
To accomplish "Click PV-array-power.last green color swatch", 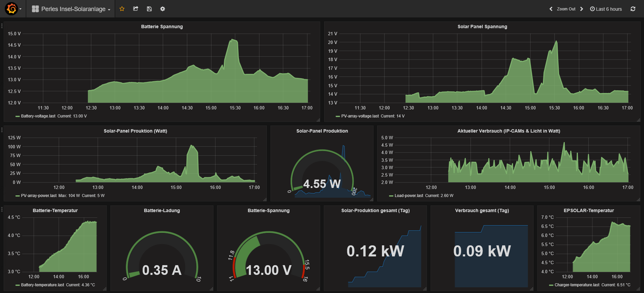I will tap(17, 196).
